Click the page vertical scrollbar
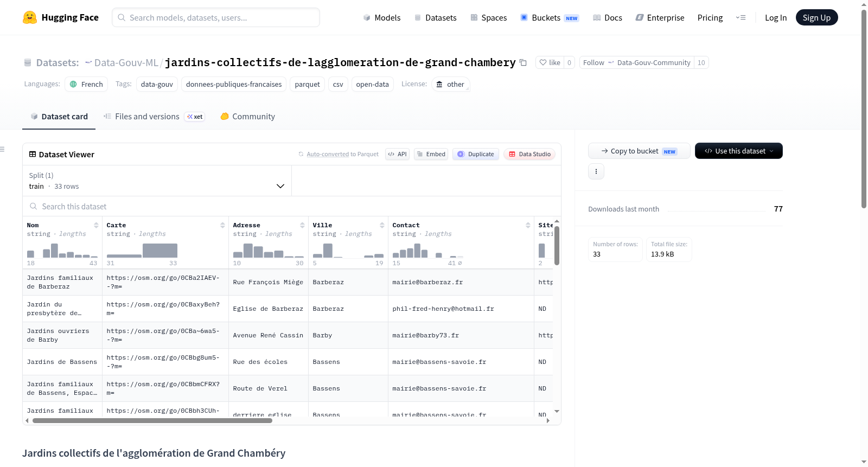 tap(864, 108)
